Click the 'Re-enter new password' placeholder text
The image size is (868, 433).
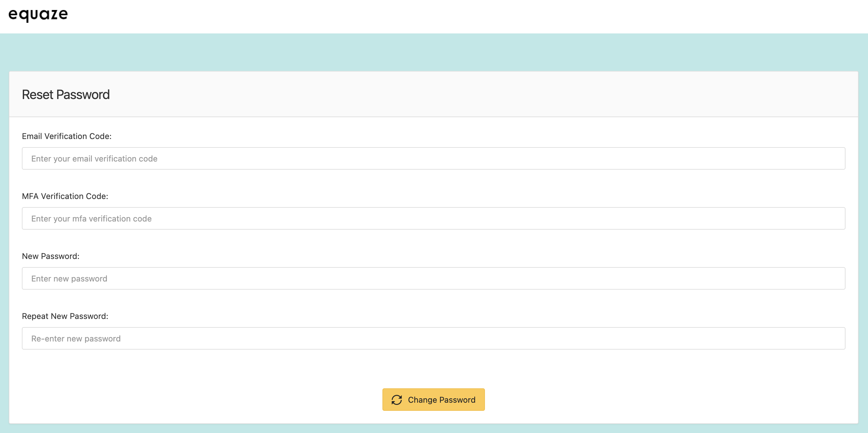pos(76,339)
